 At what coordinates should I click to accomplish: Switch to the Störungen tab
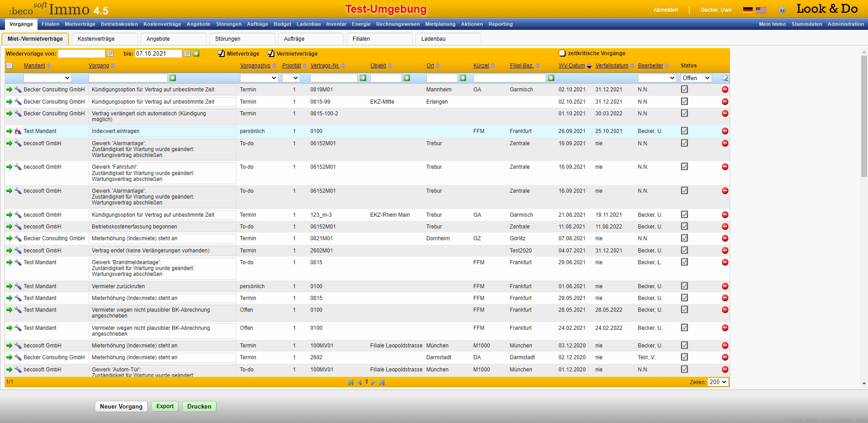[241, 39]
